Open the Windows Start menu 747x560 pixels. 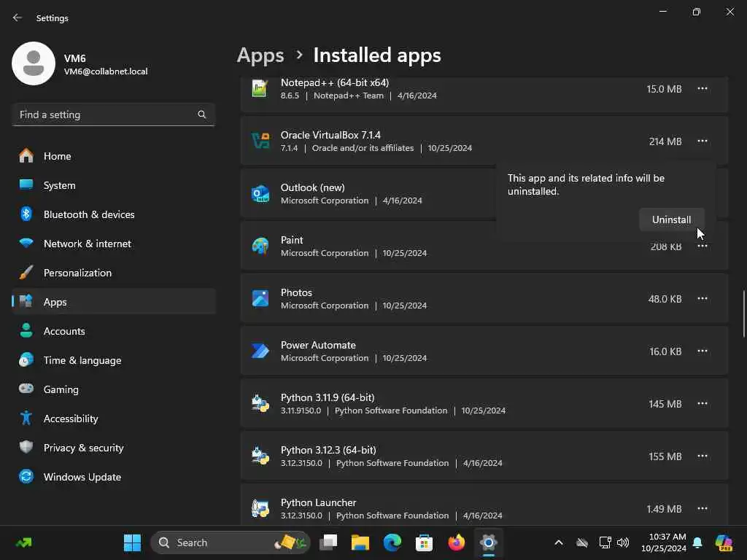(x=132, y=542)
